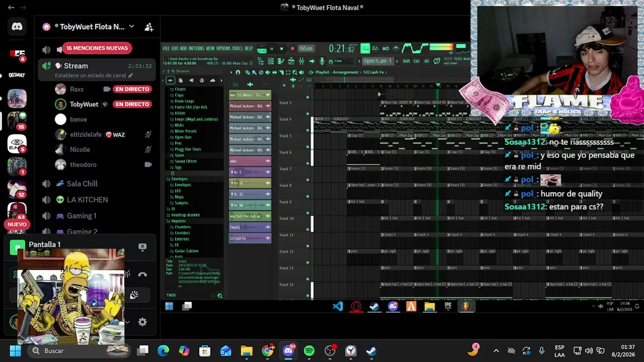Click the Alt modifier button

[427, 61]
